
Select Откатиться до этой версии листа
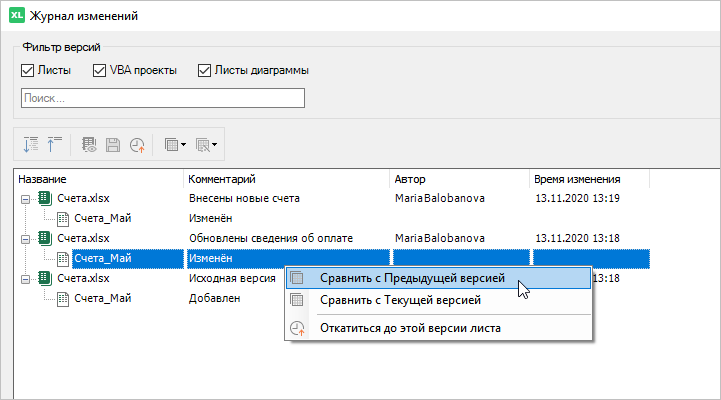410,328
